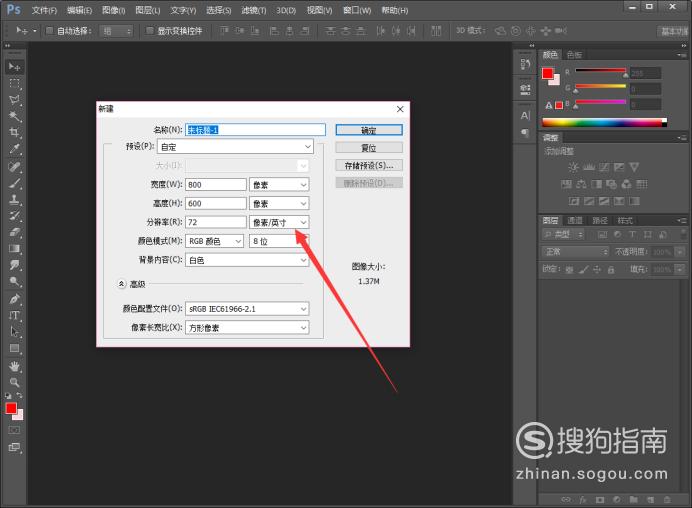Click the Quick Mask mode icon

(14, 430)
